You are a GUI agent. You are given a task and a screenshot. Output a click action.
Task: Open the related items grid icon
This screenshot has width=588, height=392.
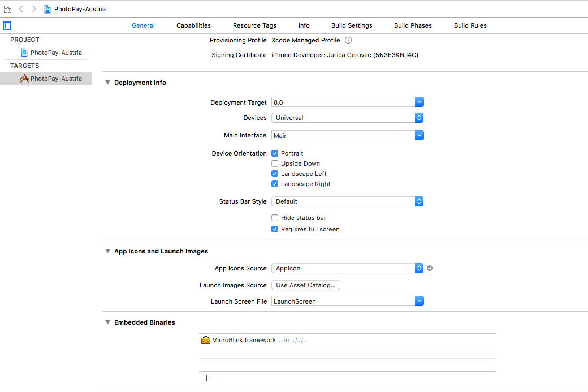click(x=7, y=9)
